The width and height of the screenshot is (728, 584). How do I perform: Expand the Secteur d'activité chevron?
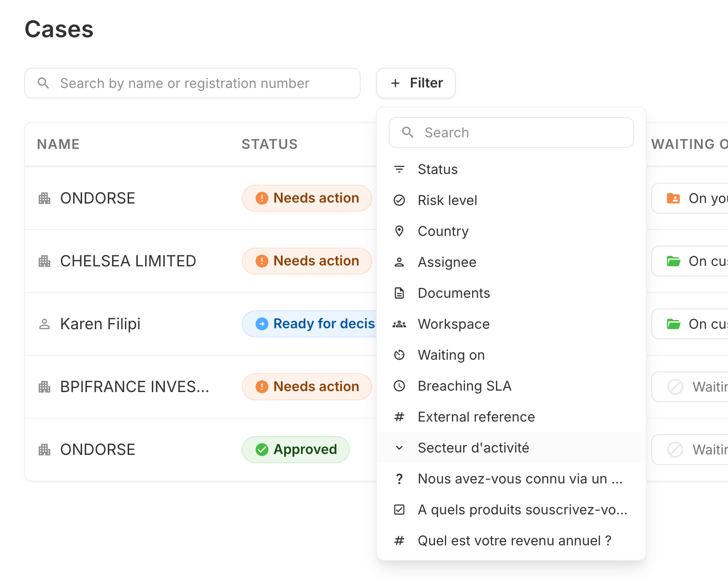(x=399, y=448)
